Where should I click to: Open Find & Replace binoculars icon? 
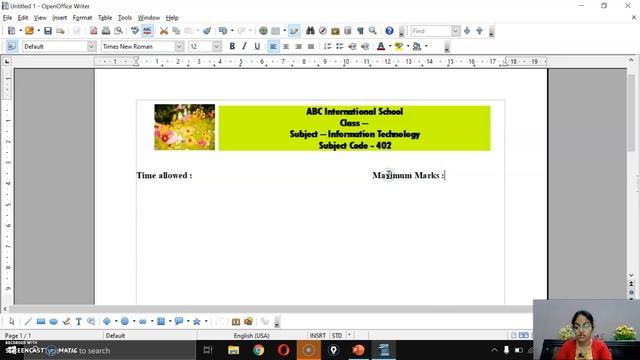tap(310, 31)
